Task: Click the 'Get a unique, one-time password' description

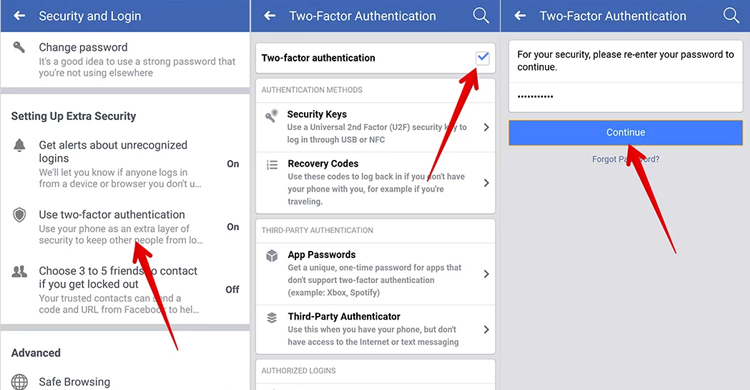Action: (x=375, y=280)
